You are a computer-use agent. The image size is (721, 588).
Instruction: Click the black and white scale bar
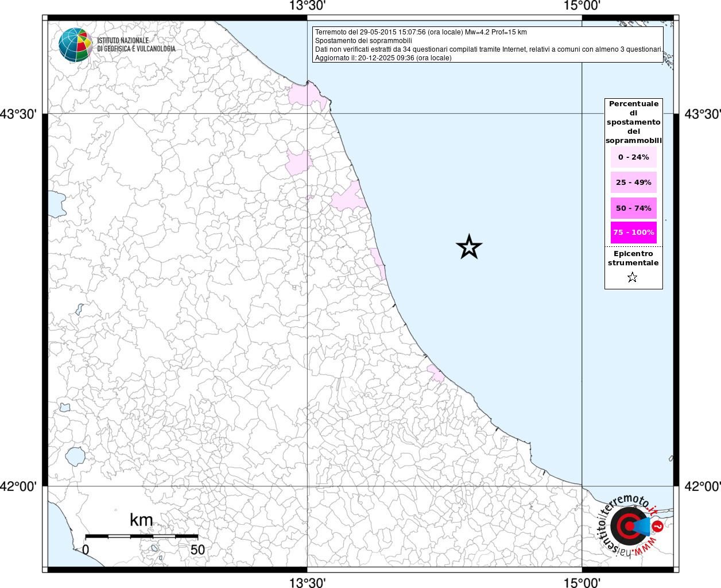tap(142, 536)
